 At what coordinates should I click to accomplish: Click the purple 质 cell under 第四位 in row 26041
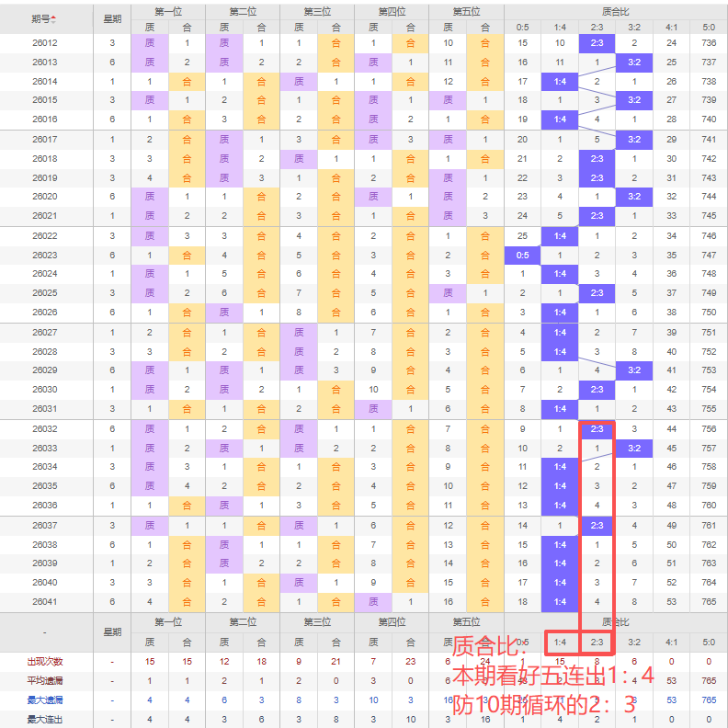coord(373,602)
